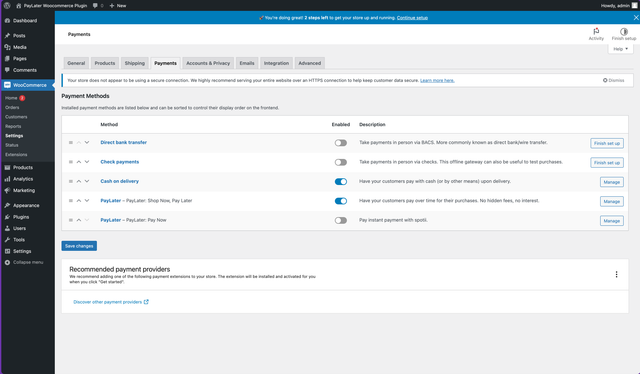This screenshot has width=640, height=374.
Task: Move PayLater Shop Now, Pay Later up
Action: (x=79, y=200)
